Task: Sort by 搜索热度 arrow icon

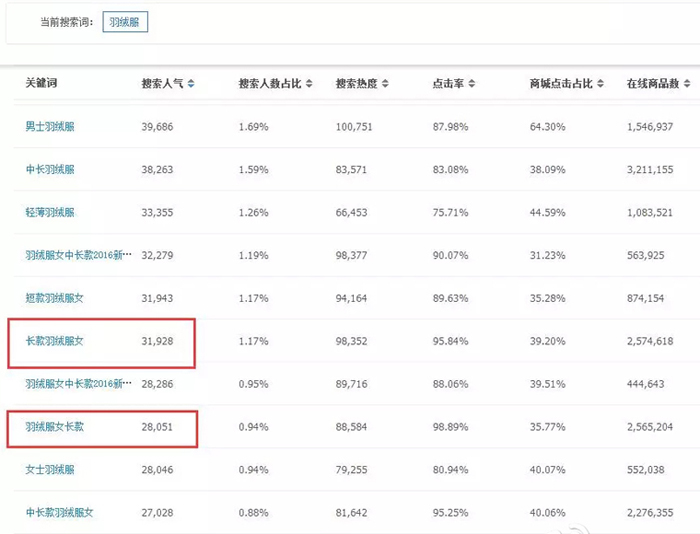Action: (x=385, y=83)
